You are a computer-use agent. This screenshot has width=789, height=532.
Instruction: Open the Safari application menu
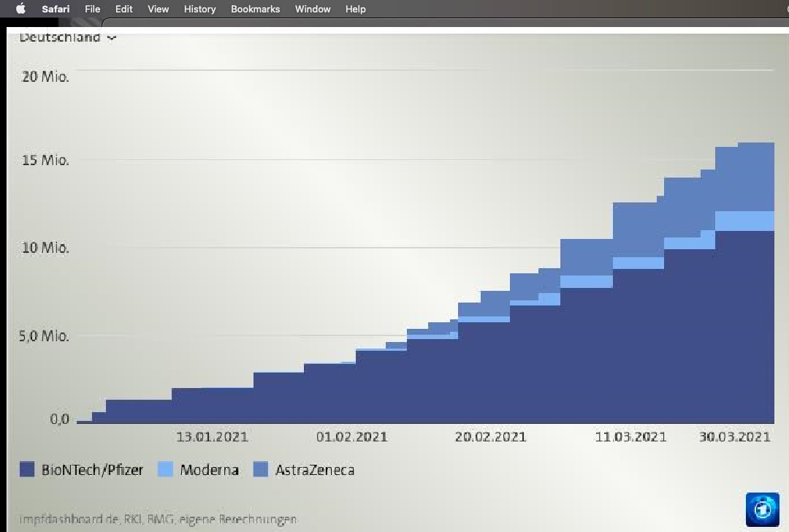click(56, 9)
